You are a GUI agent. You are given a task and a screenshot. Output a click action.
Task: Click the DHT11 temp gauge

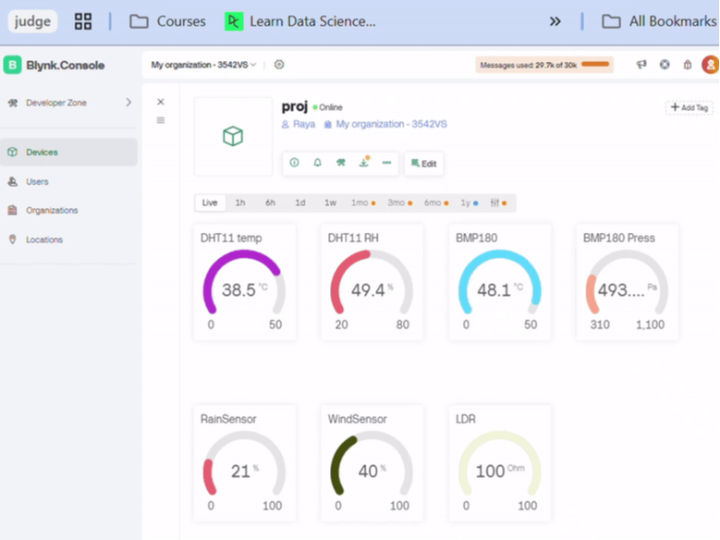tap(245, 283)
